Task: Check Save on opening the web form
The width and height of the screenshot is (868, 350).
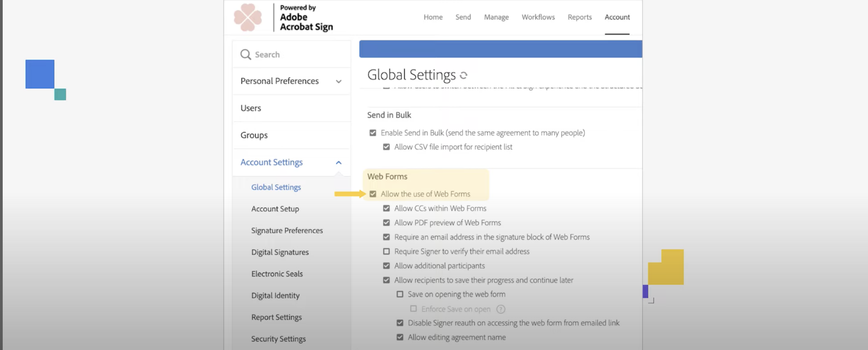Action: (x=400, y=294)
